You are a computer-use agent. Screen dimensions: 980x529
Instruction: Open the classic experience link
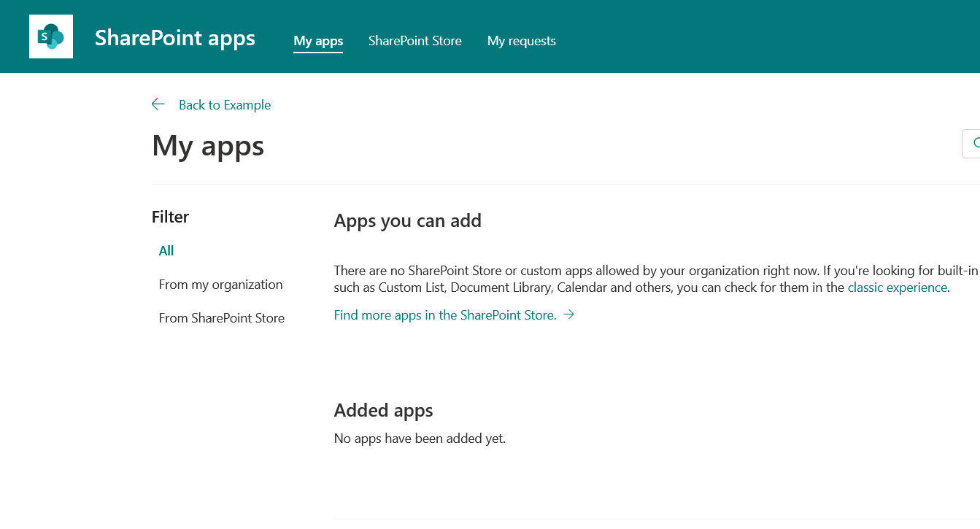tap(898, 287)
